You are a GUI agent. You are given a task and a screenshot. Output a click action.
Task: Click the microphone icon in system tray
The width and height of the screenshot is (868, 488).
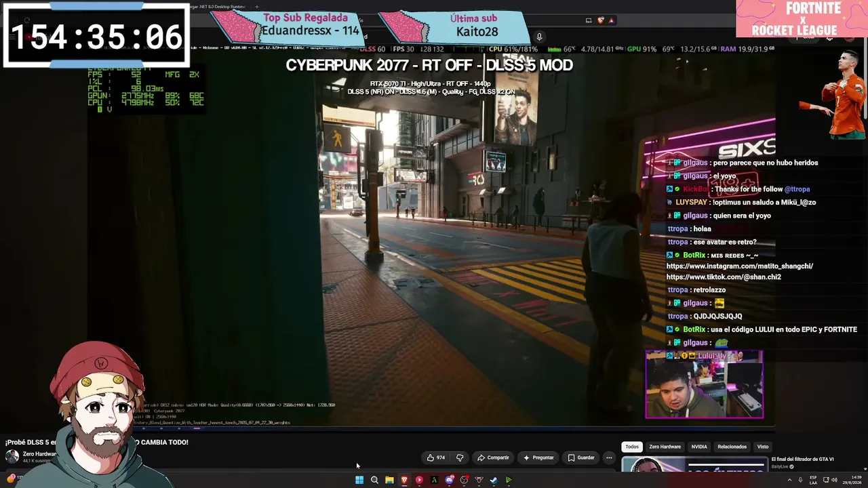coord(801,480)
